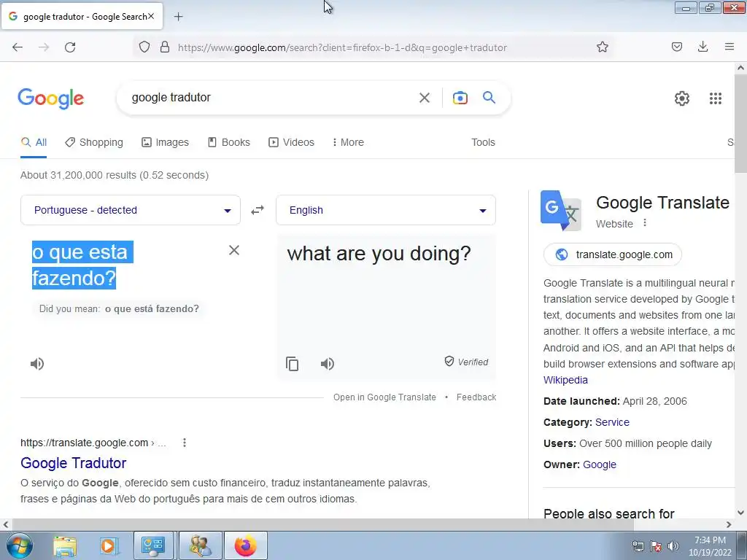Image resolution: width=747 pixels, height=560 pixels.
Task: Switch to the Videos tab
Action: tap(292, 142)
